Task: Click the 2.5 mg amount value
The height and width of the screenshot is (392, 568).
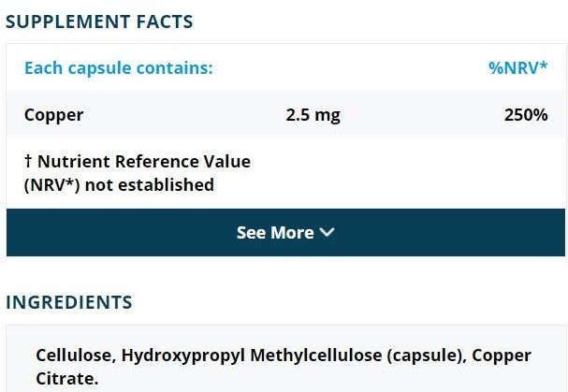Action: [313, 115]
